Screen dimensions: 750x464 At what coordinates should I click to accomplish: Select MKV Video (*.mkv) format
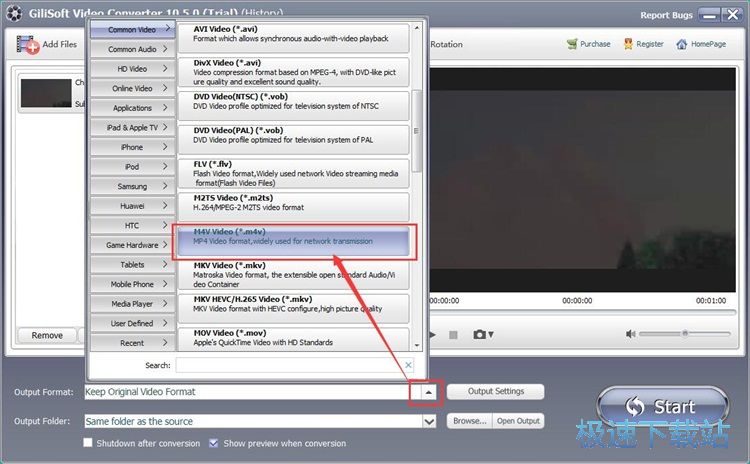point(294,275)
